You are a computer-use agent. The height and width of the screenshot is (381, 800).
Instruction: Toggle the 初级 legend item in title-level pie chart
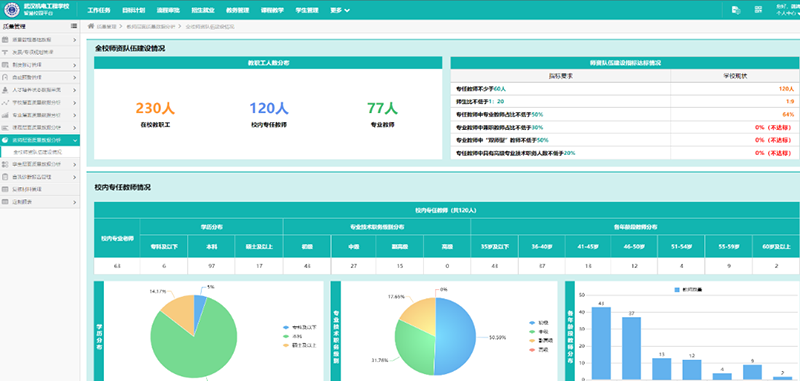pos(538,323)
